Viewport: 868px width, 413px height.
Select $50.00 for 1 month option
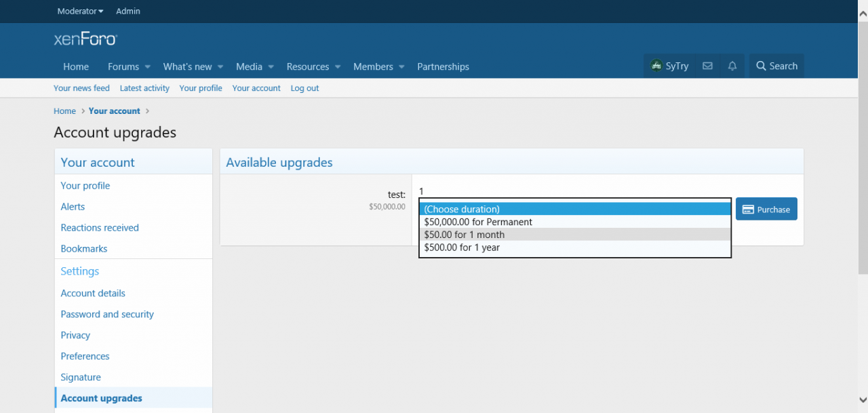[465, 235]
